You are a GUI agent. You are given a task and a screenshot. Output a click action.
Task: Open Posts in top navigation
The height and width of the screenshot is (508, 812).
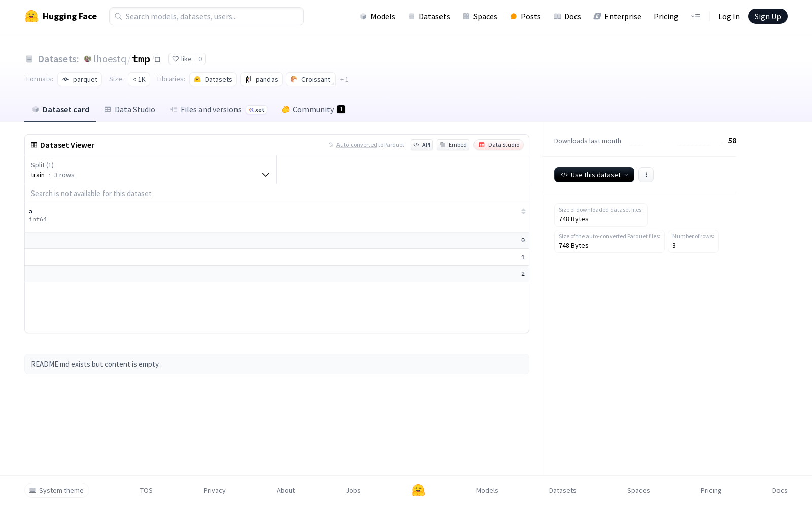(x=525, y=16)
